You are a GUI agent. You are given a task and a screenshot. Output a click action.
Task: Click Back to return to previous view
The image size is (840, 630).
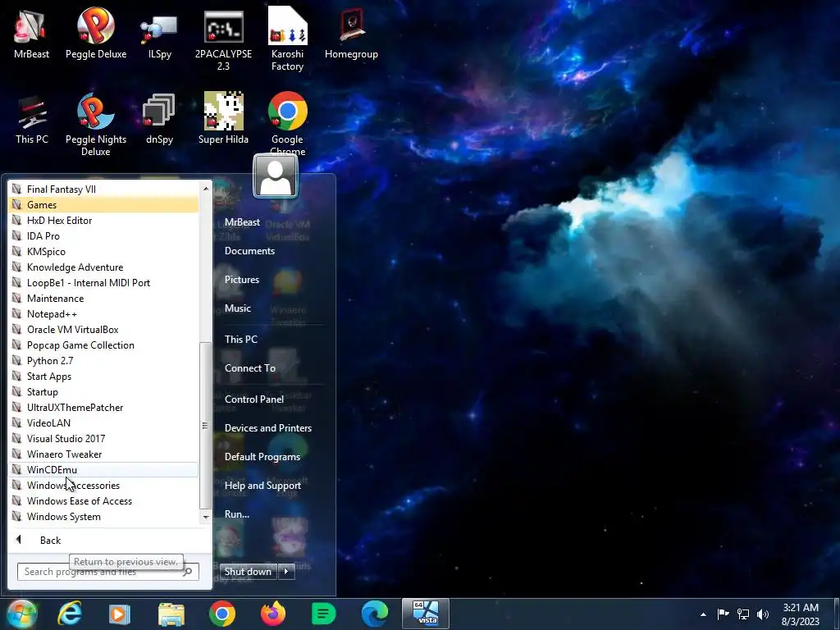coord(109,540)
